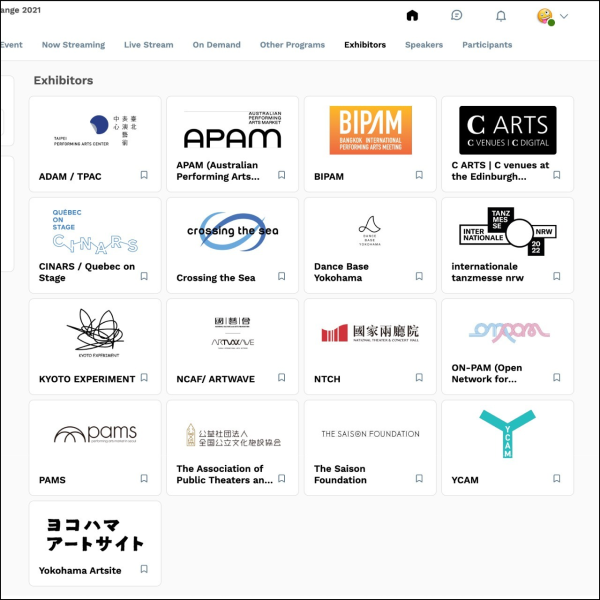Click the NCAF/ ARTWAVE name text

(215, 379)
